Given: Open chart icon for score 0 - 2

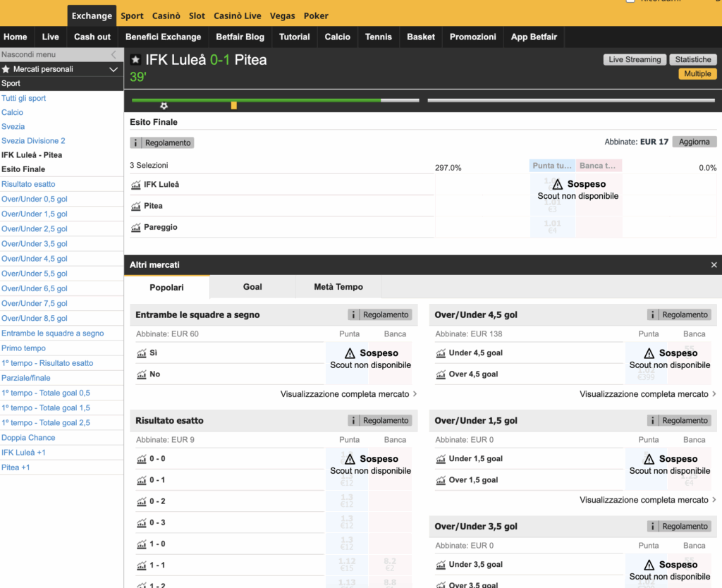Looking at the screenshot, I should click(141, 501).
